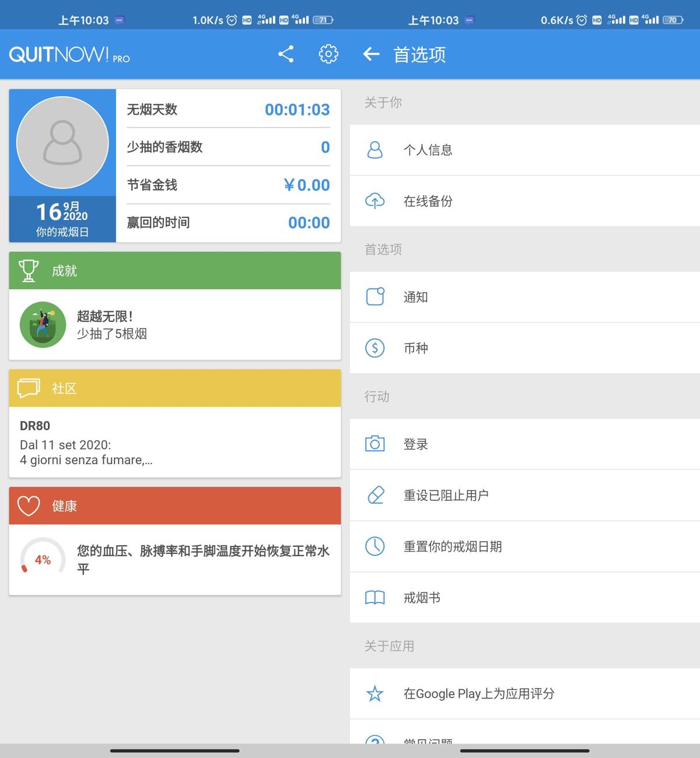Tap the star icon beside Google Play rating
The height and width of the screenshot is (758, 700).
(375, 694)
